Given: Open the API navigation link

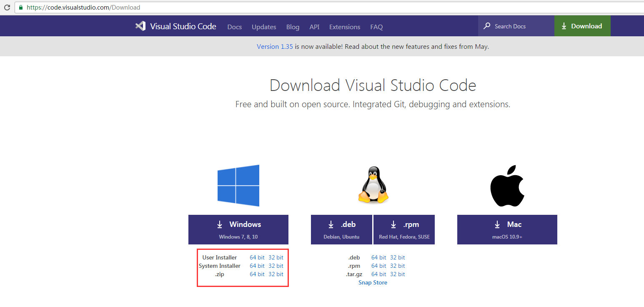Looking at the screenshot, I should (x=314, y=27).
